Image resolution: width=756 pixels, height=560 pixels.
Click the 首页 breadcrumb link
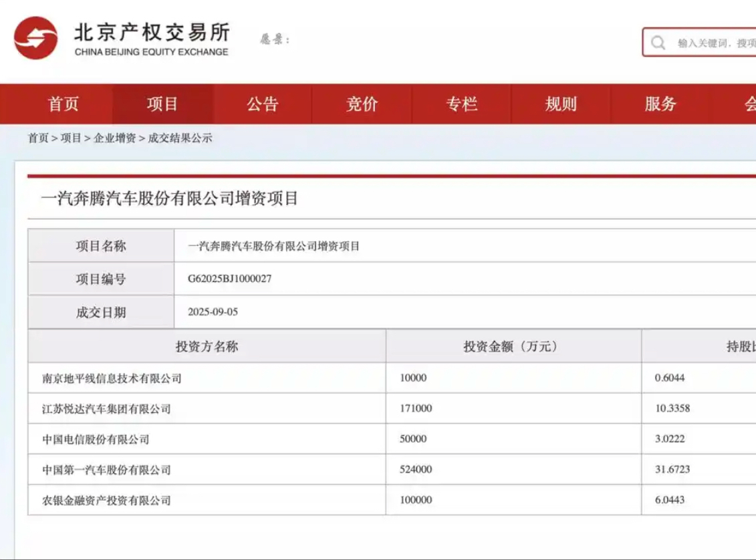pos(37,138)
